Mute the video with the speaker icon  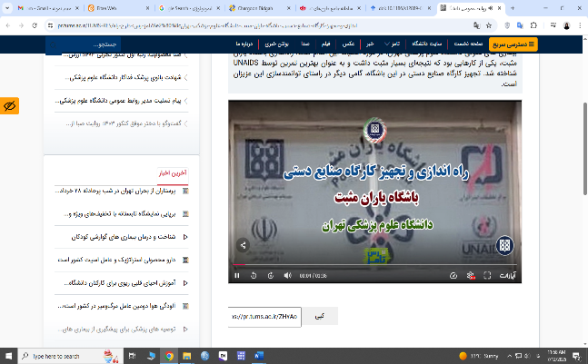[287, 276]
